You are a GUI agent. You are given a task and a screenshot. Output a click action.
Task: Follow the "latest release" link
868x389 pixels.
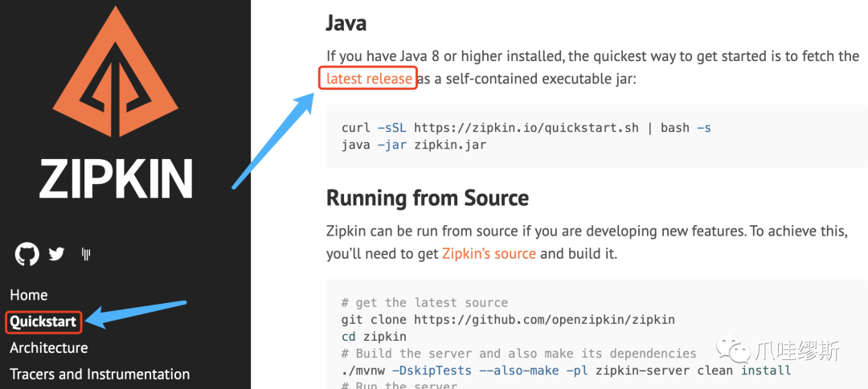click(x=369, y=79)
